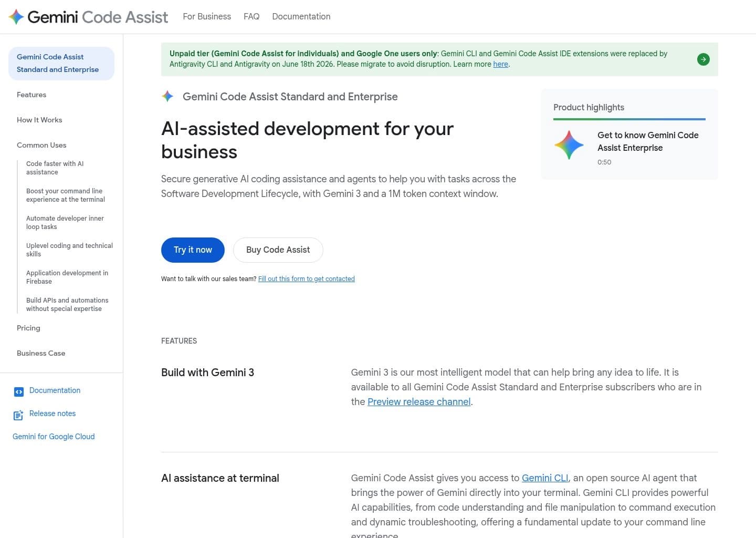Click the AI assistance at terminal heading
The width and height of the screenshot is (756, 538).
coord(220,479)
